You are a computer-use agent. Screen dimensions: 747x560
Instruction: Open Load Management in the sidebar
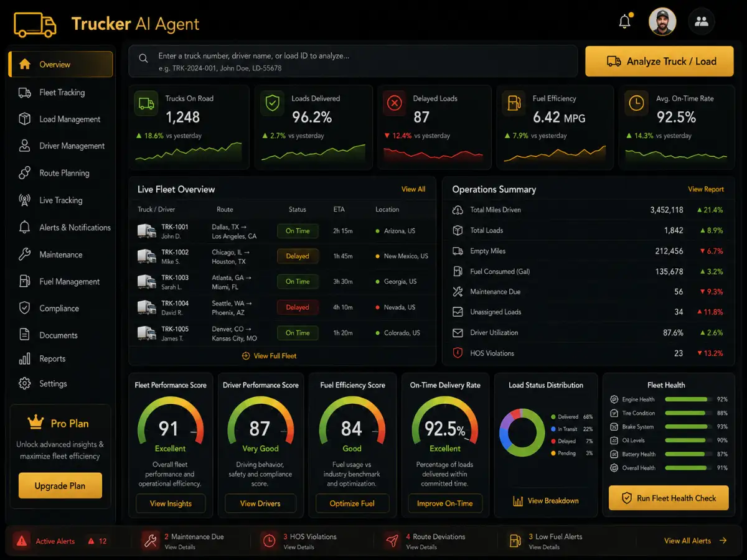pyautogui.click(x=60, y=119)
